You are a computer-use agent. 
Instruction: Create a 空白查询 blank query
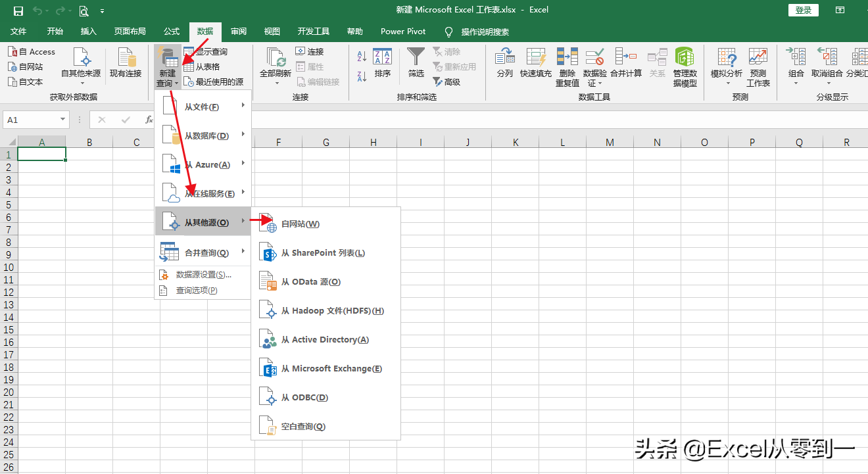coord(326,427)
